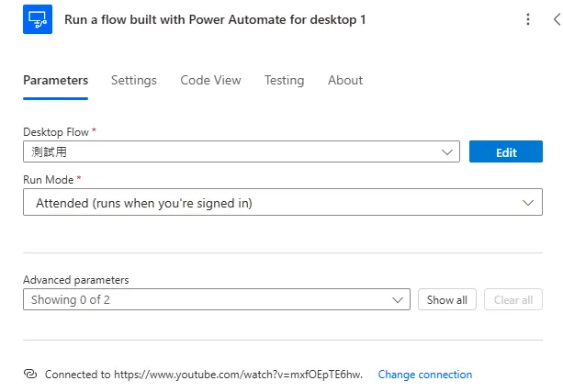Expand the Run Mode dropdown

[528, 203]
